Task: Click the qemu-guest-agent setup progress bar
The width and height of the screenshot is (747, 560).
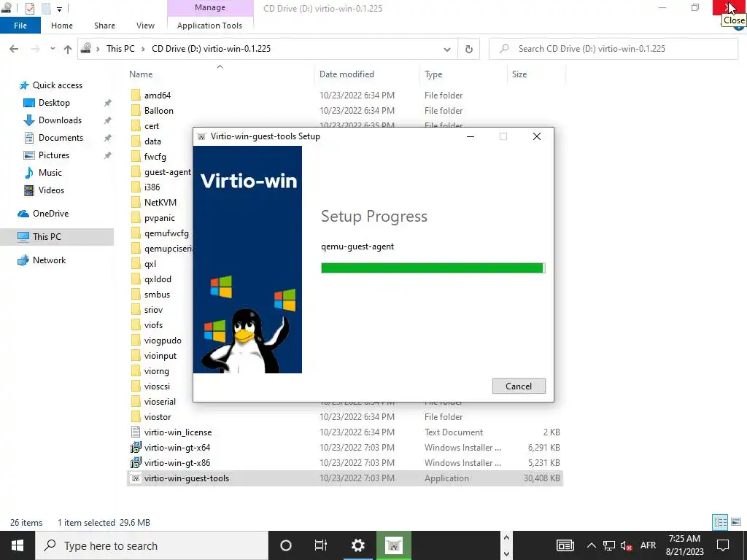Action: coord(433,268)
